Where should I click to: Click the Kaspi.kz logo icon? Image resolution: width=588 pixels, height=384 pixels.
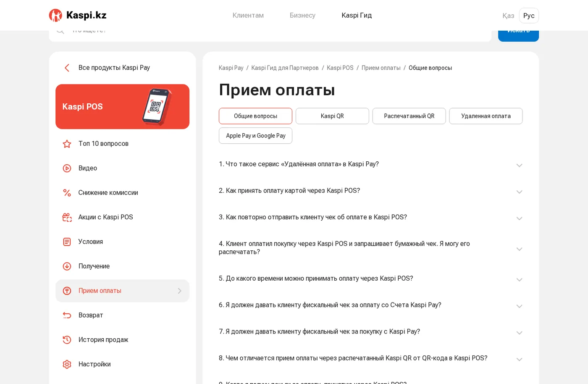tap(55, 15)
